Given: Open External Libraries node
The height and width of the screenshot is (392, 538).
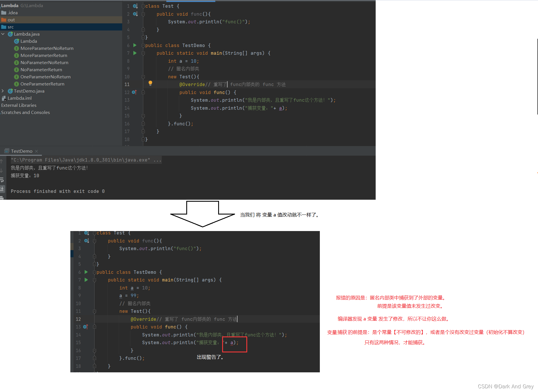Looking at the screenshot, I should (19, 105).
